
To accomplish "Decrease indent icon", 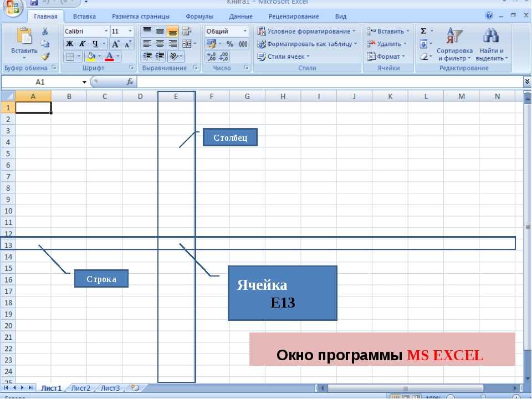I will point(147,57).
